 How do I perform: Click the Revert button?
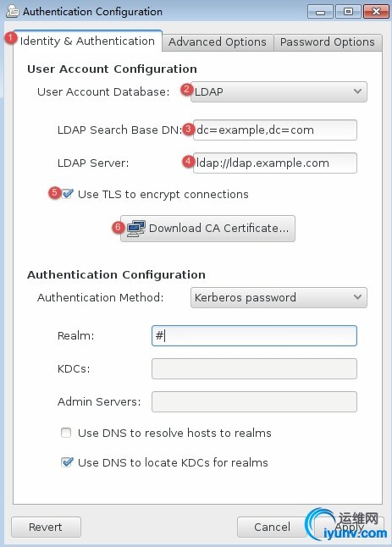(x=46, y=528)
